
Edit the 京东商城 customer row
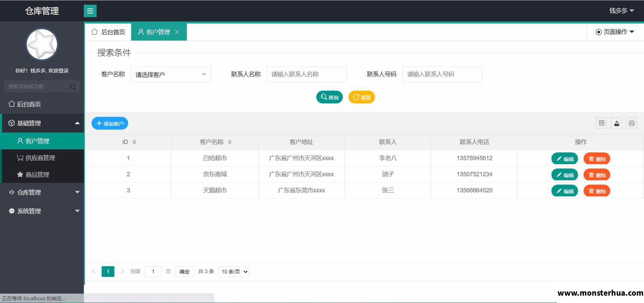pyautogui.click(x=565, y=175)
